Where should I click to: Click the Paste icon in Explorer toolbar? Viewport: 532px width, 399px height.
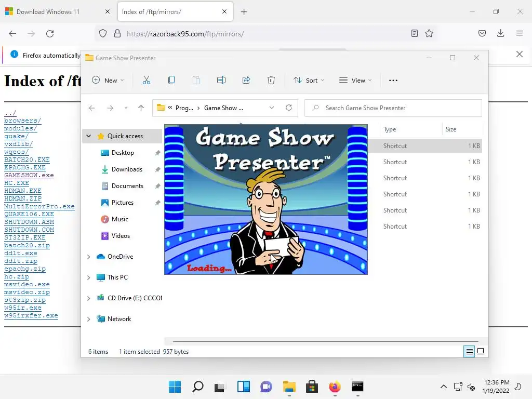196,81
